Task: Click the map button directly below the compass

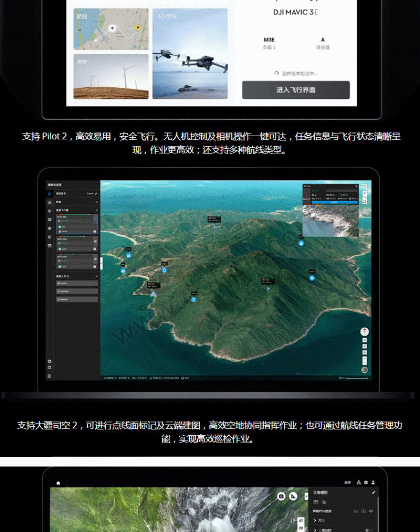Action: pyautogui.click(x=365, y=340)
